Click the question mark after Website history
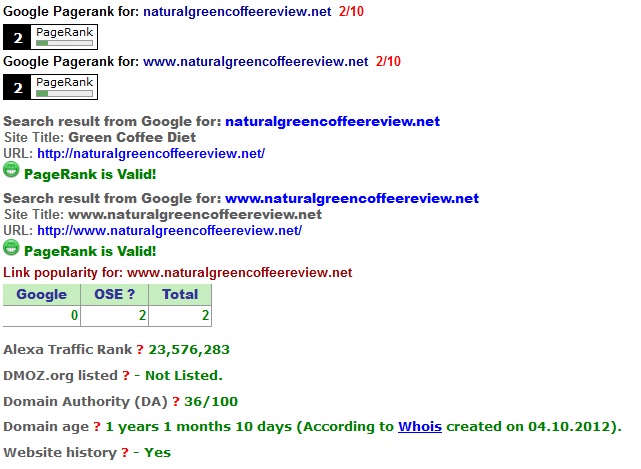641x469 pixels. click(125, 453)
